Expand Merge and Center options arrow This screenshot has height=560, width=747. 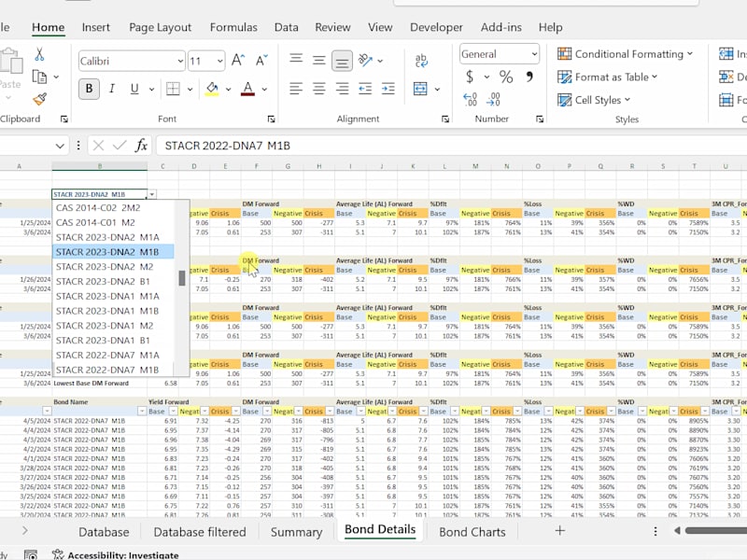(x=437, y=89)
